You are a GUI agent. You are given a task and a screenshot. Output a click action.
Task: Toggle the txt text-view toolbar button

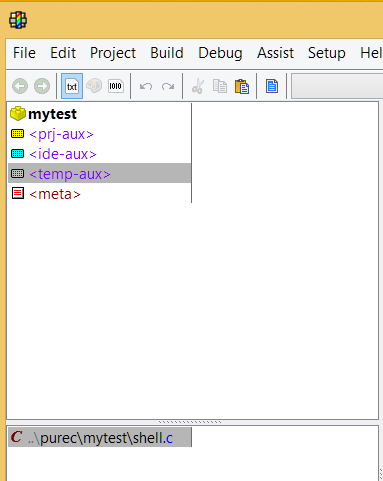(72, 86)
